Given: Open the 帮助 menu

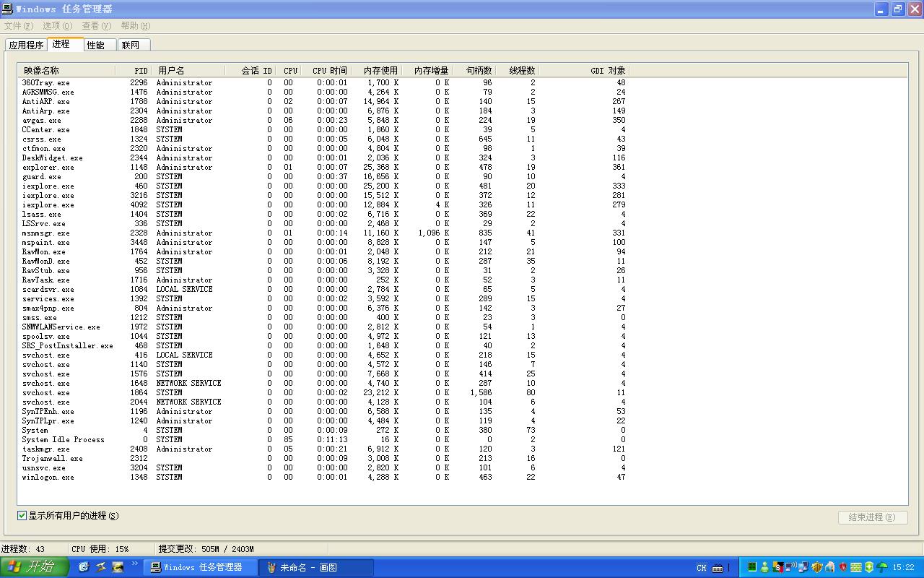Looking at the screenshot, I should [135, 26].
